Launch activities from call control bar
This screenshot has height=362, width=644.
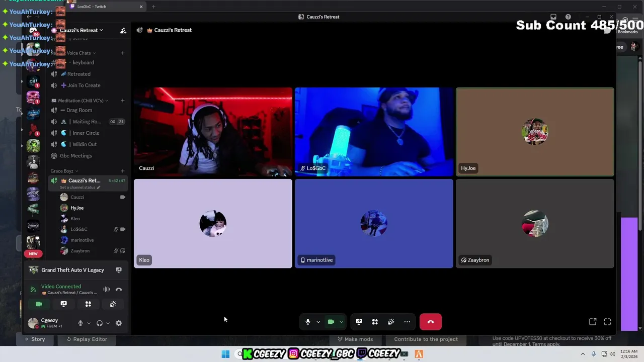pyautogui.click(x=375, y=322)
